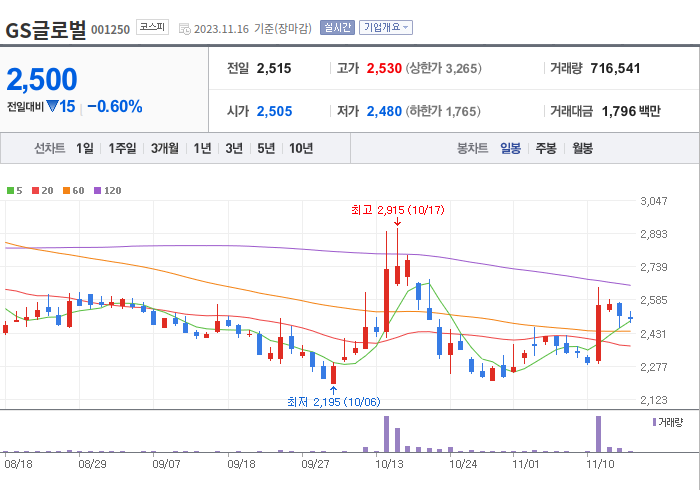The width and height of the screenshot is (700, 490).
Task: Click the 실시간 realtime button
Action: point(337,28)
